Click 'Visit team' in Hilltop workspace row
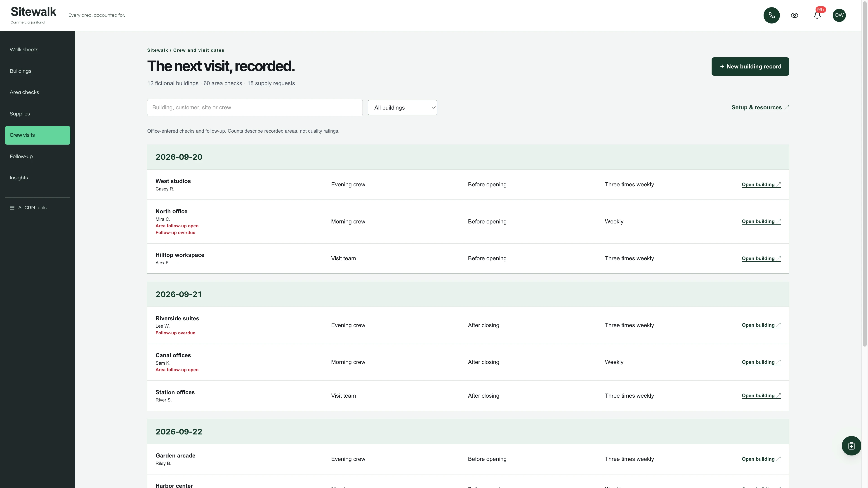This screenshot has width=868, height=488. (343, 258)
